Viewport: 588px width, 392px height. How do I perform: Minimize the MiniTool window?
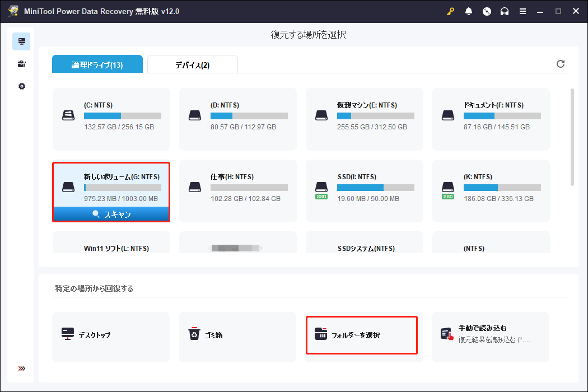coord(540,11)
